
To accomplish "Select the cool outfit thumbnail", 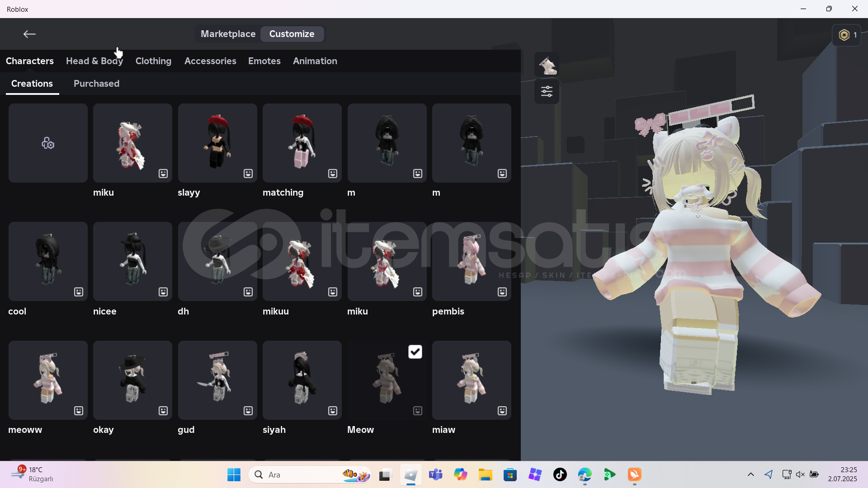I will tap(48, 262).
